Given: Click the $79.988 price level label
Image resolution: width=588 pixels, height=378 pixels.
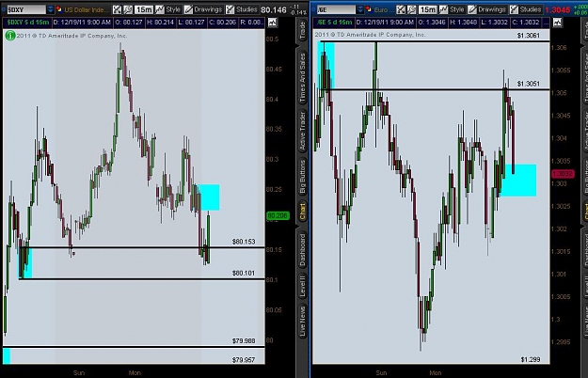Looking at the screenshot, I should (x=244, y=341).
